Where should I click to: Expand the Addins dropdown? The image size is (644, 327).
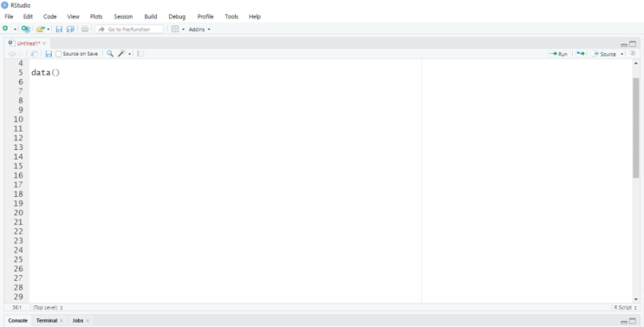199,29
